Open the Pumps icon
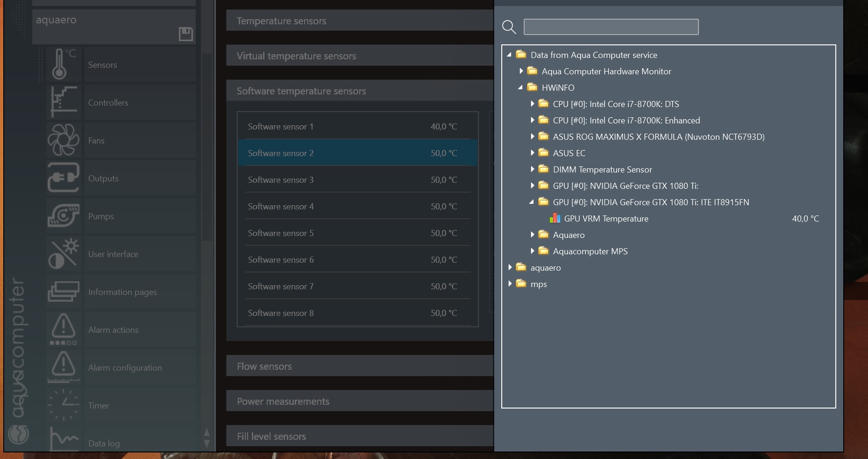This screenshot has height=459, width=868. pos(64,216)
